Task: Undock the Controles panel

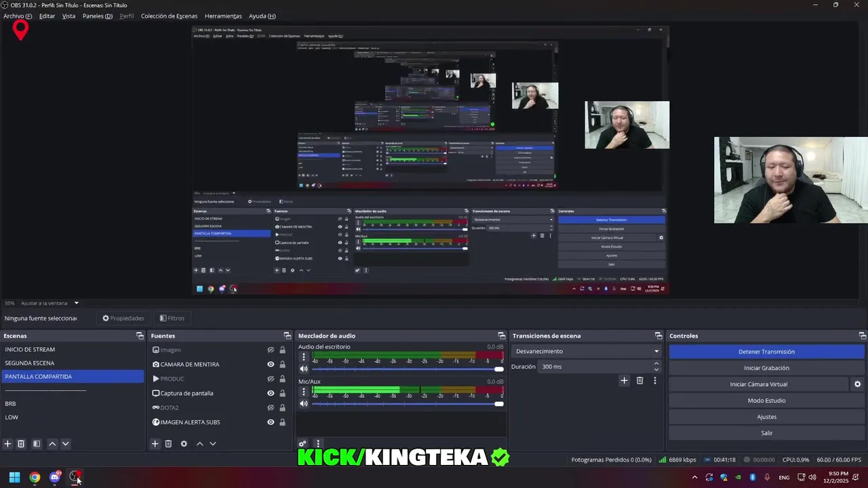Action: click(862, 335)
